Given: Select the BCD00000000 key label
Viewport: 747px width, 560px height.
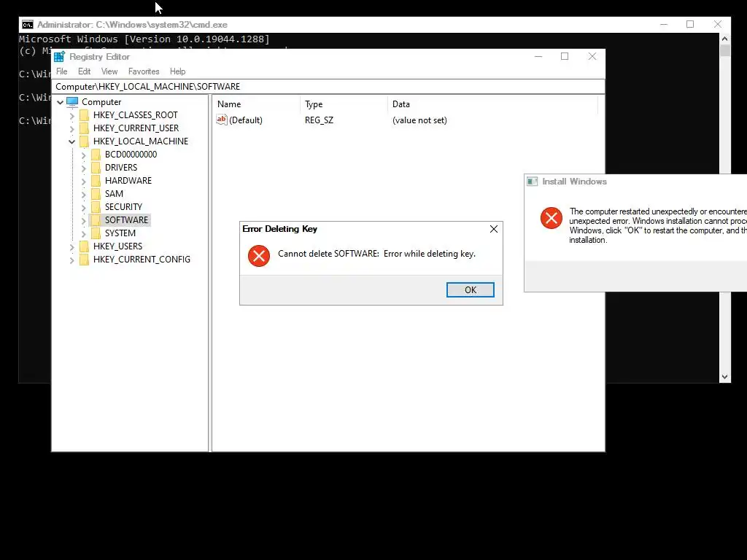Looking at the screenshot, I should [131, 155].
